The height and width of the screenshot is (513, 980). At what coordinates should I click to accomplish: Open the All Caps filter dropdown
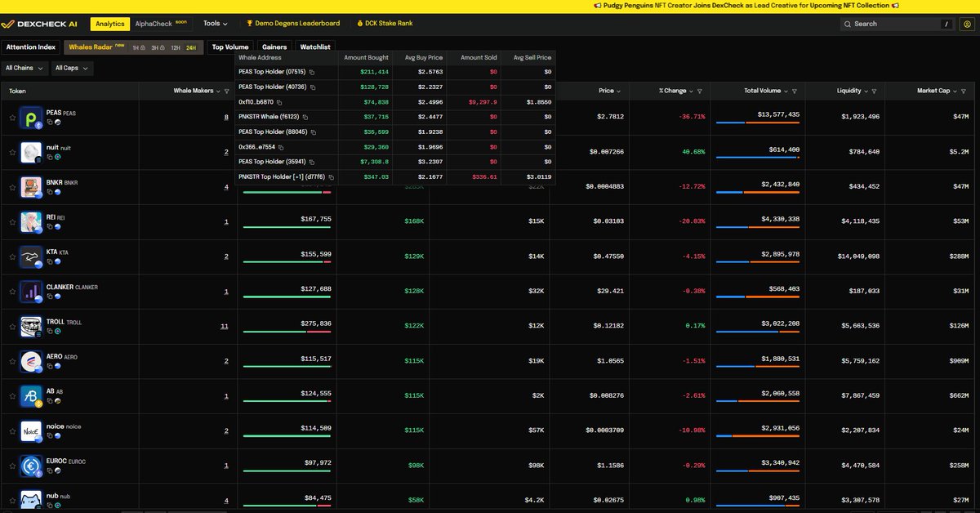72,69
